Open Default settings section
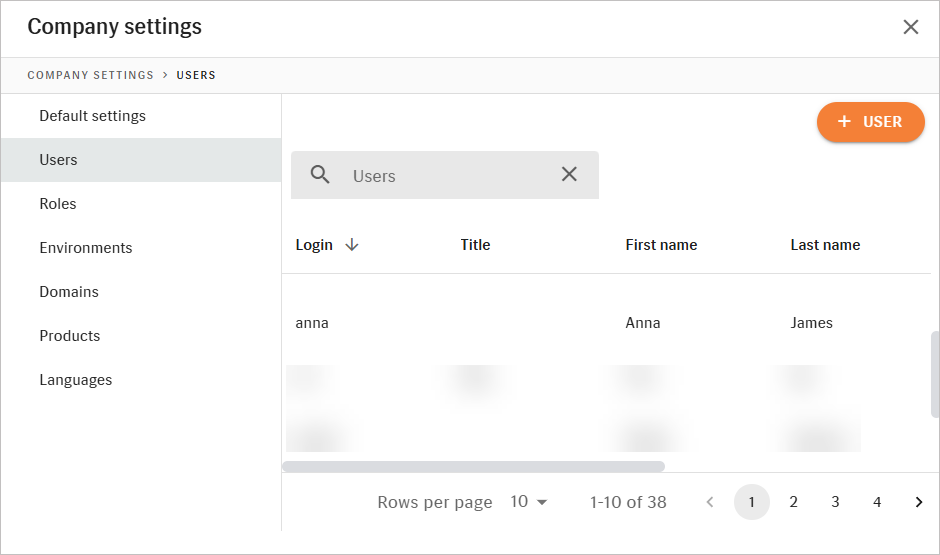The image size is (940, 555). click(92, 116)
